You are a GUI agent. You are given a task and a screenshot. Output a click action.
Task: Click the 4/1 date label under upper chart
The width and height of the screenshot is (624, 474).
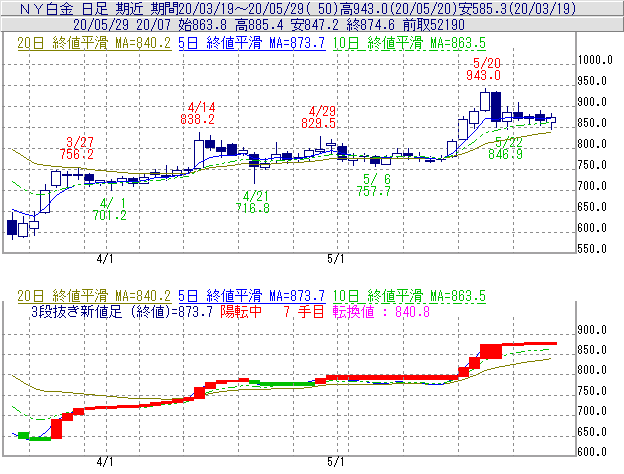pos(105,259)
